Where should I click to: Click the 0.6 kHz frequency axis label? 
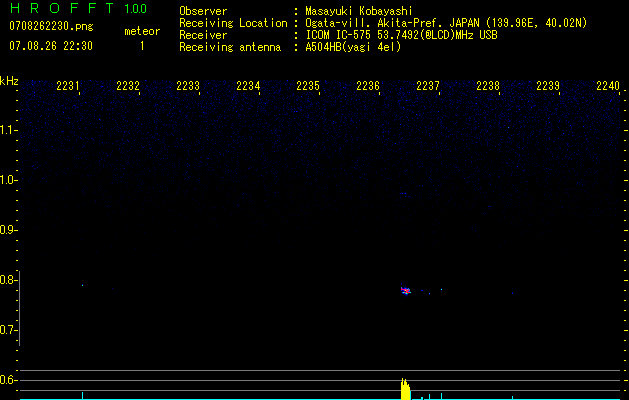coord(8,380)
